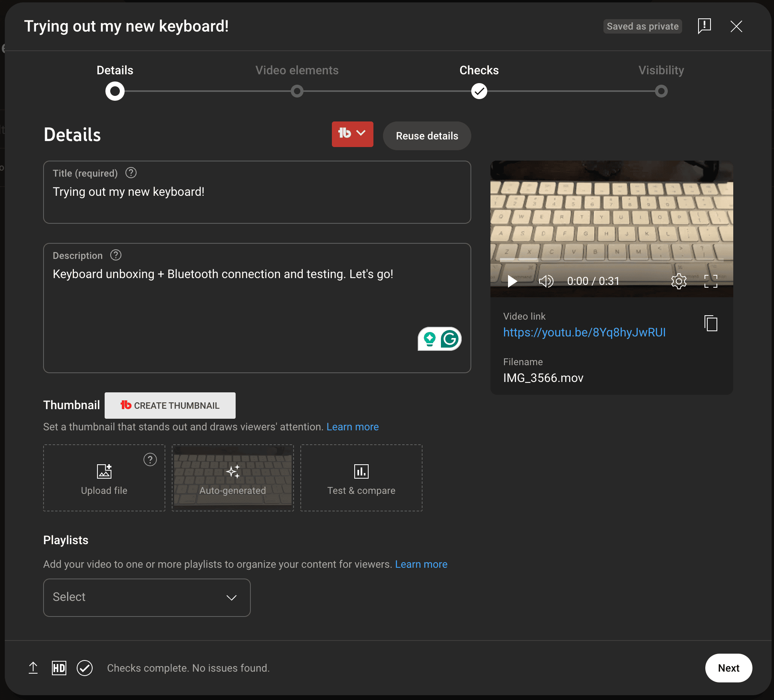Click the flag/report icon top right
Screen dimensions: 774x700
[x=704, y=26]
